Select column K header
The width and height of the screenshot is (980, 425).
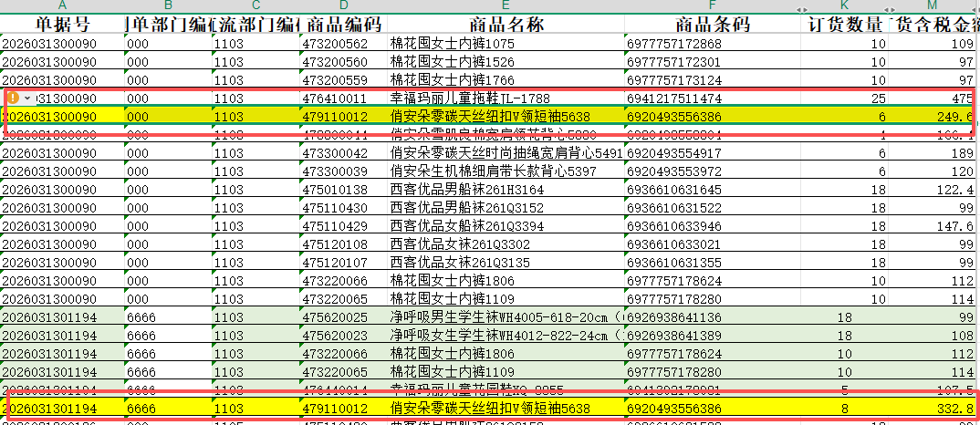846,7
